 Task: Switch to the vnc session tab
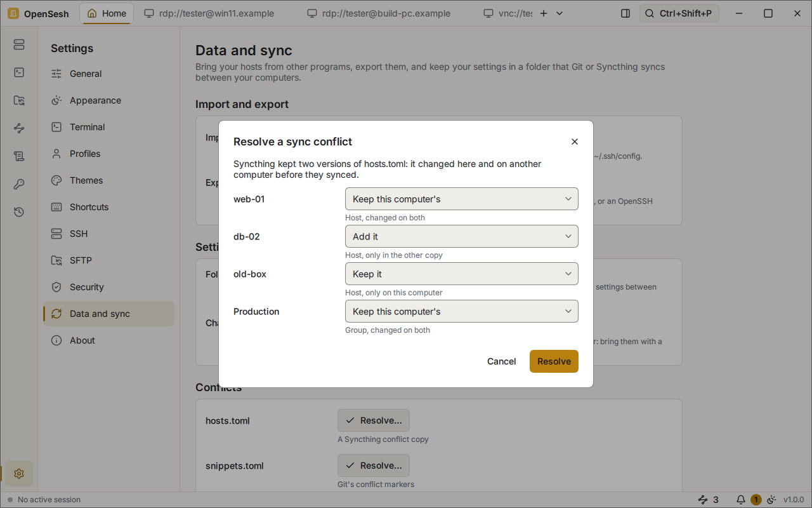[507, 13]
